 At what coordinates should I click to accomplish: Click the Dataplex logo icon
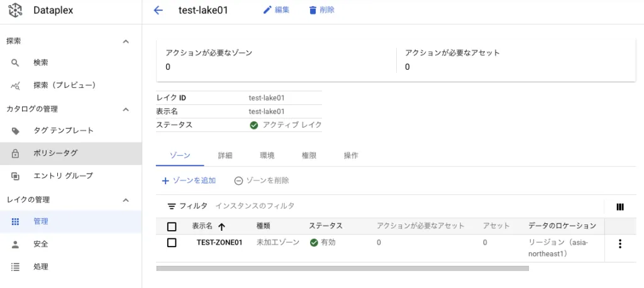click(15, 11)
